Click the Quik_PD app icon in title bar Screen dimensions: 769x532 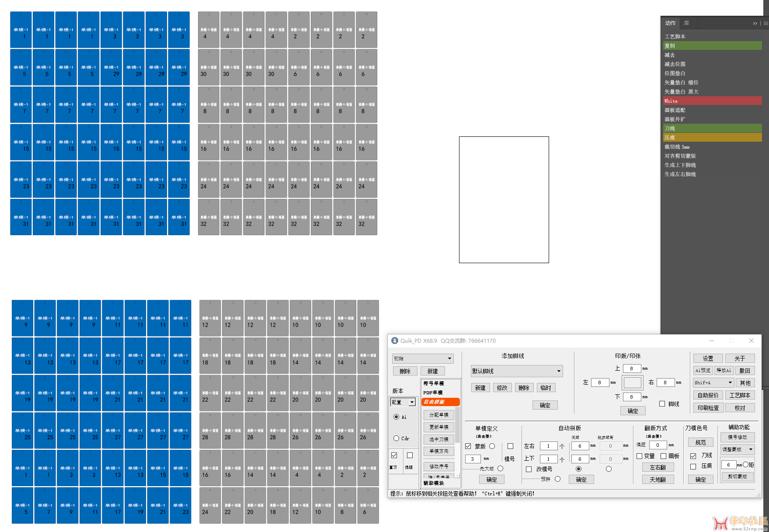(x=395, y=341)
